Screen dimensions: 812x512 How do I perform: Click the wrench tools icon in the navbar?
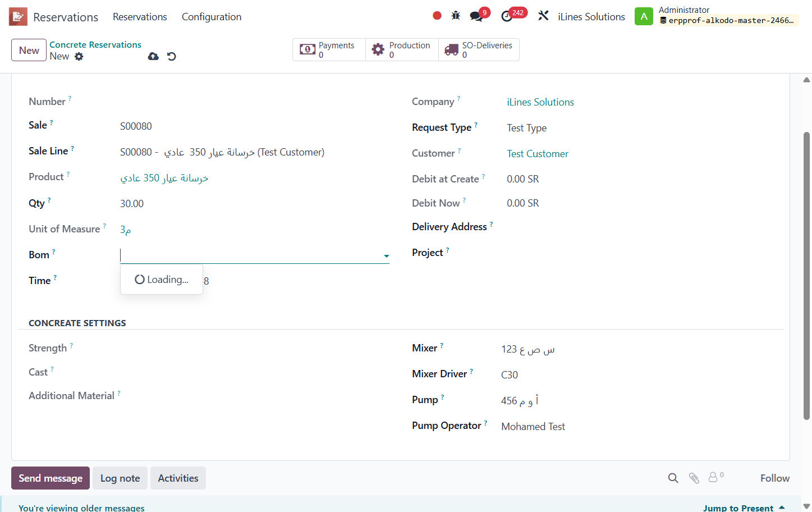pos(543,16)
